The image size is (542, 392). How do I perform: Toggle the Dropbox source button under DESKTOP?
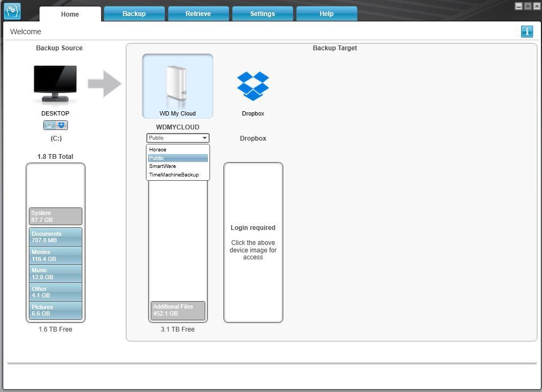pos(61,125)
